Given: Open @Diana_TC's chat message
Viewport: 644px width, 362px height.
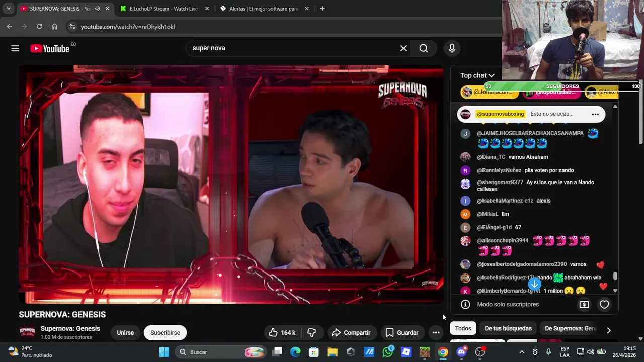Looking at the screenshot, I should (534, 157).
